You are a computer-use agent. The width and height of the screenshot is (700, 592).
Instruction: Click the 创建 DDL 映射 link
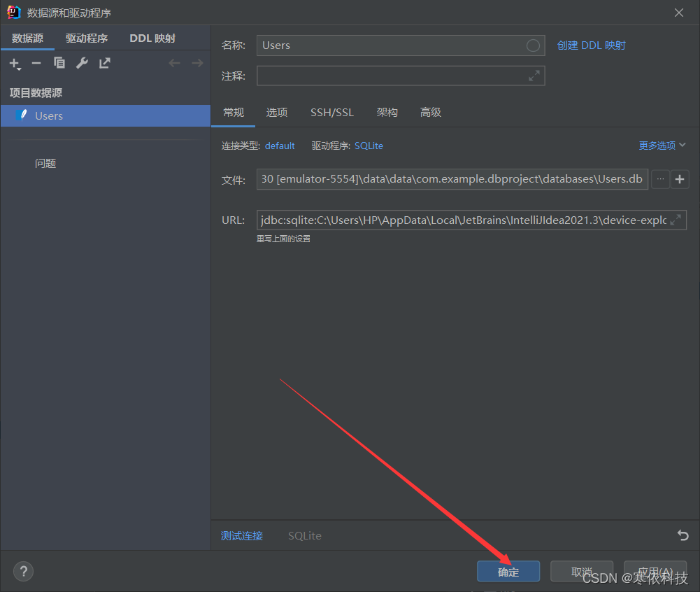coord(592,45)
